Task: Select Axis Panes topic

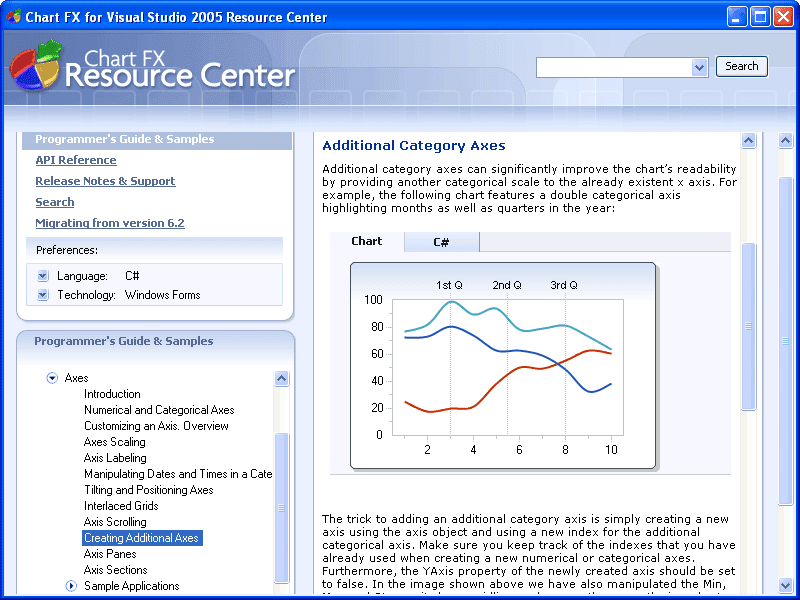Action: click(x=110, y=554)
